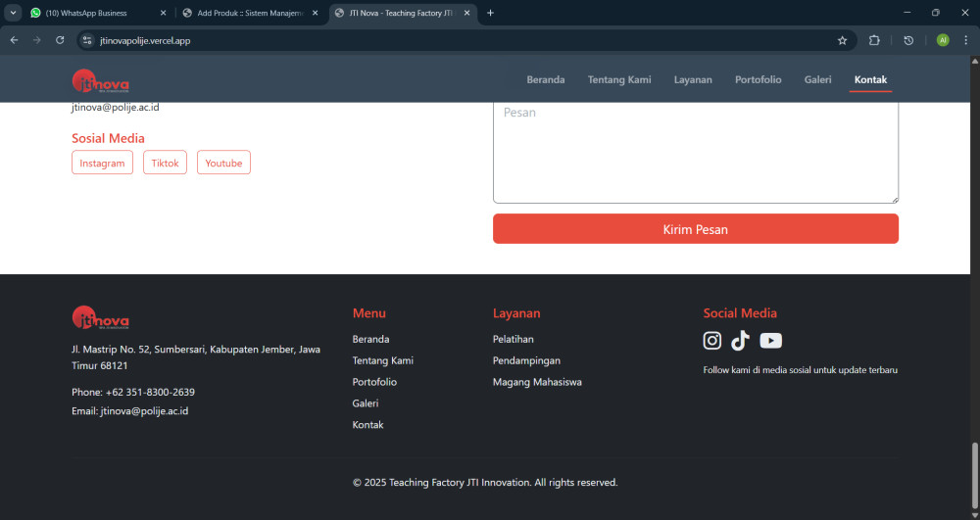The image size is (980, 520).
Task: Click the Youtube outlined button
Action: [223, 164]
